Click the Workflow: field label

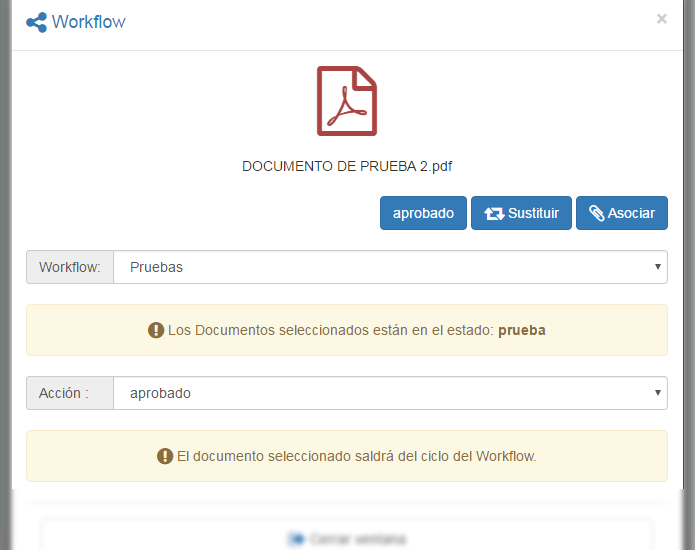coord(70,267)
